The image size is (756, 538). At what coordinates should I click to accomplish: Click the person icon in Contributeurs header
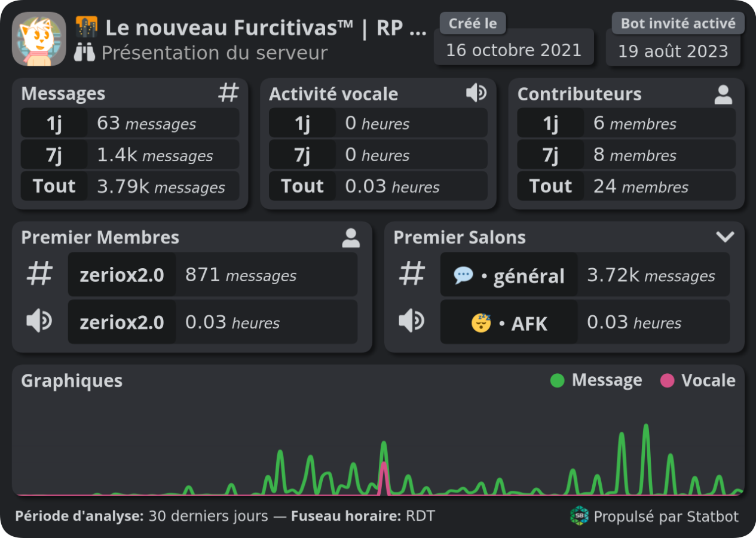point(723,94)
